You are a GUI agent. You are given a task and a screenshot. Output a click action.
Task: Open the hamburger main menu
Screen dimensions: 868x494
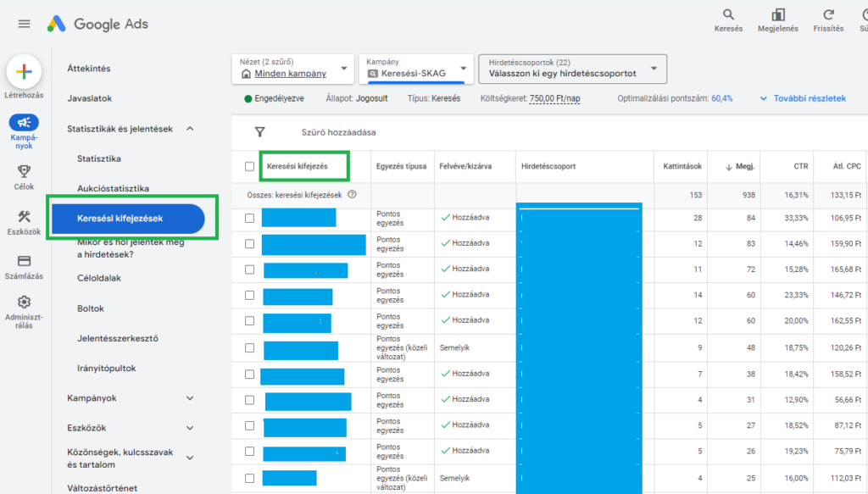click(x=24, y=24)
